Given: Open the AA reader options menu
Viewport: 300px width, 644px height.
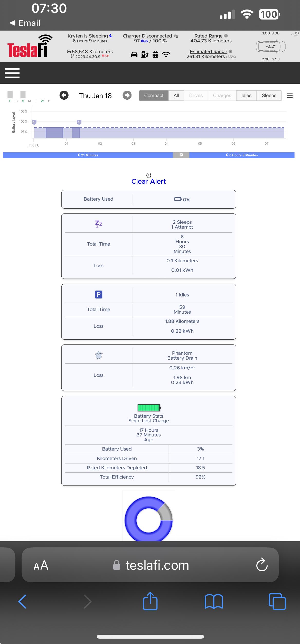Looking at the screenshot, I should pos(41,565).
